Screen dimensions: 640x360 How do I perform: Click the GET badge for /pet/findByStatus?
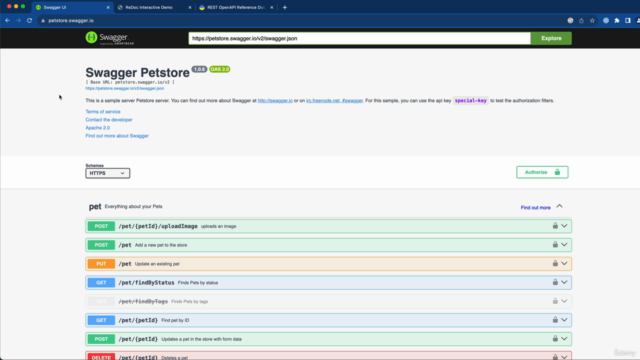(x=101, y=282)
